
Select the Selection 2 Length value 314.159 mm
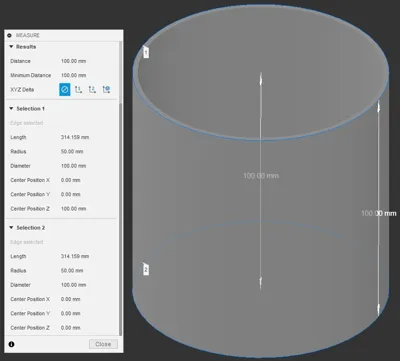click(x=75, y=256)
